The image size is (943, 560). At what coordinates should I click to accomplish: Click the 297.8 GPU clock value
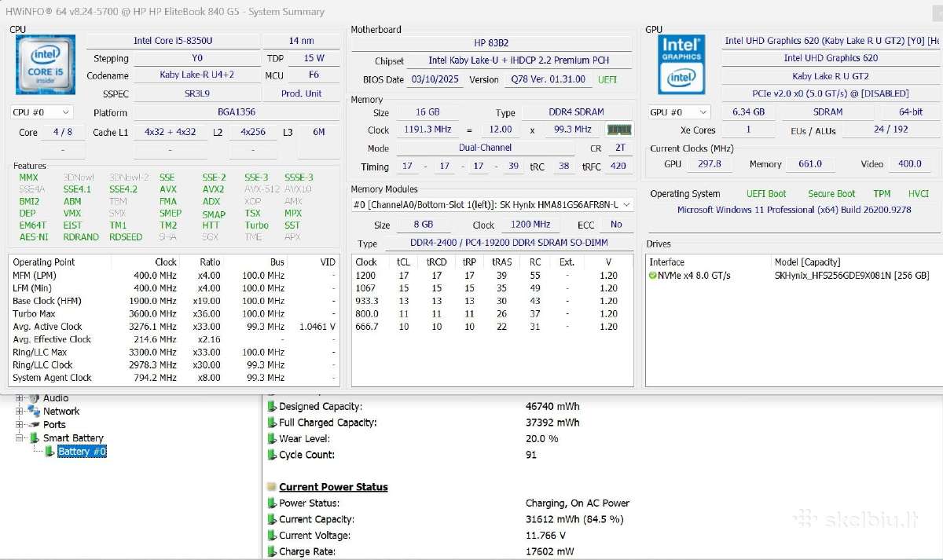[x=709, y=164]
